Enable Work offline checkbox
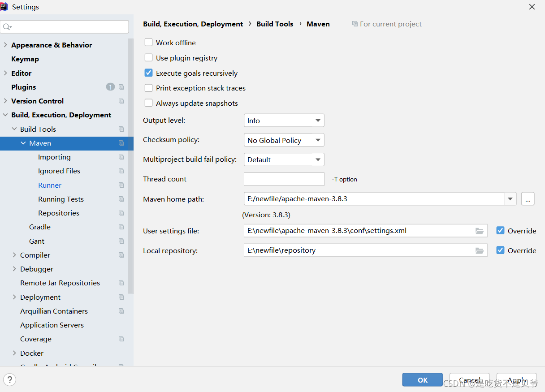The height and width of the screenshot is (392, 545). click(x=149, y=43)
